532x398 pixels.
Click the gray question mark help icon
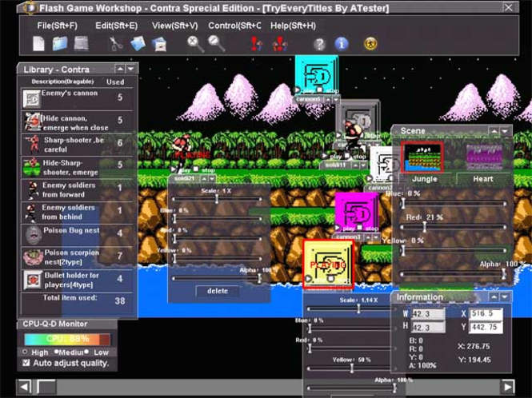[x=319, y=44]
